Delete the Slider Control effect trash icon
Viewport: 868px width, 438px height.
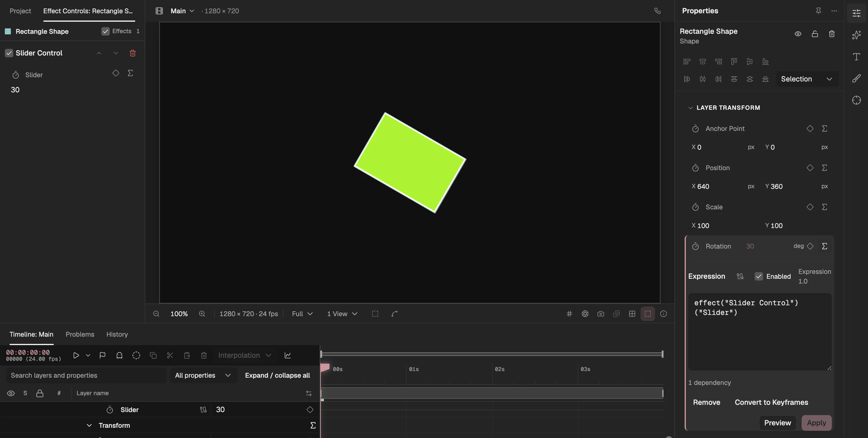coord(132,53)
